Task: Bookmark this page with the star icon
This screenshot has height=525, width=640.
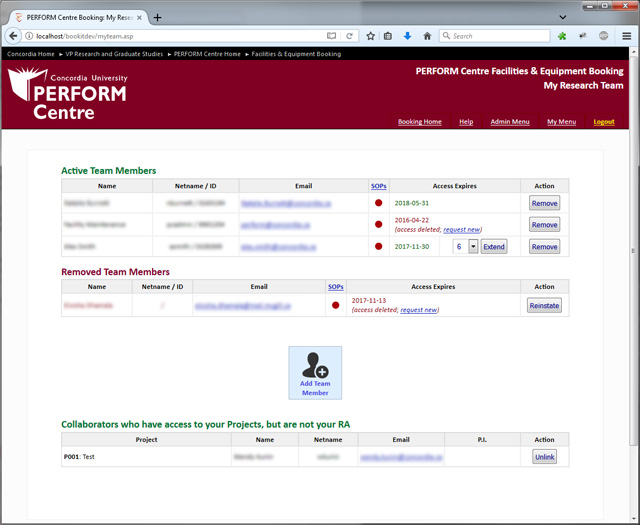Action: (371, 36)
